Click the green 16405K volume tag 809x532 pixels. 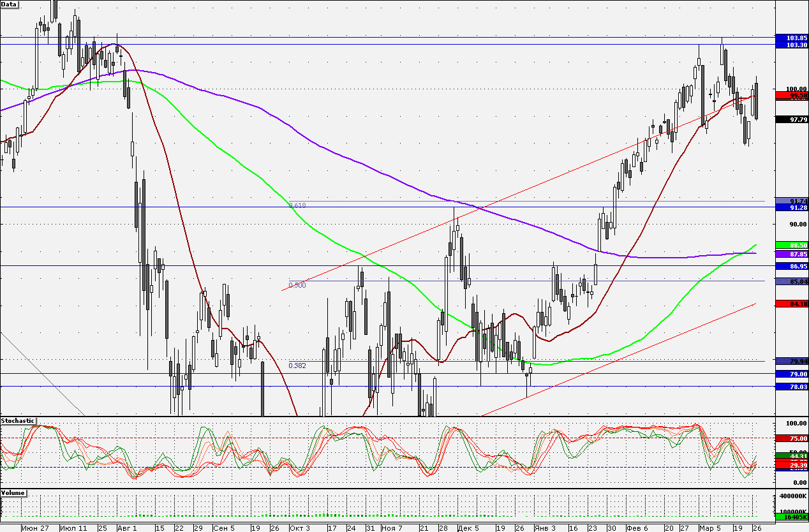click(x=792, y=517)
